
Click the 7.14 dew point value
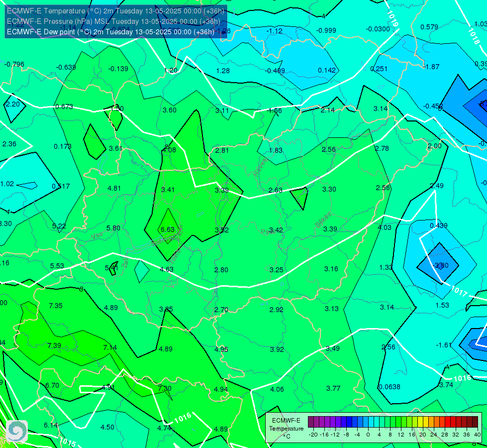pos(110,347)
